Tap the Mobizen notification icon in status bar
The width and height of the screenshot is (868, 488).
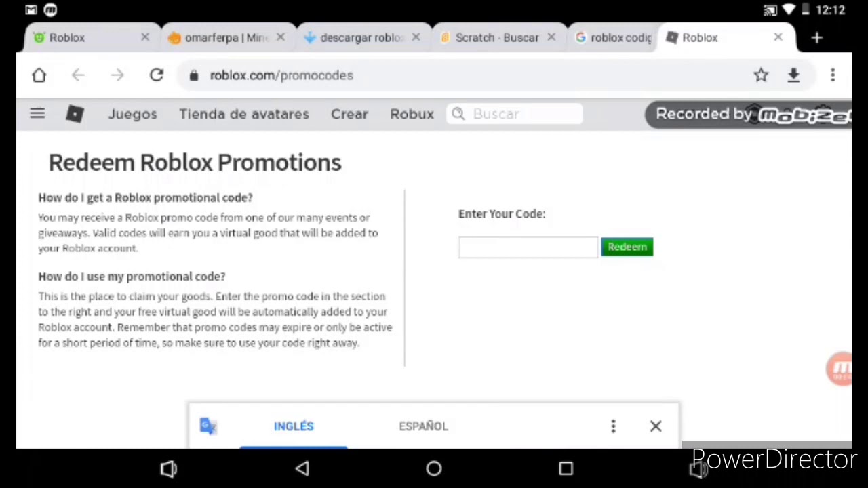tap(51, 10)
